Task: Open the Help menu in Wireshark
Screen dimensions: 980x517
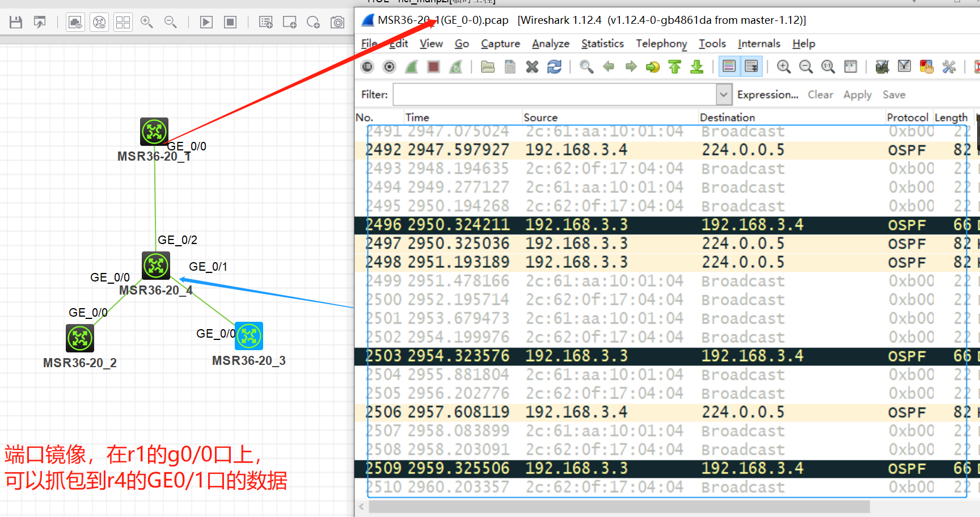Action: [x=804, y=44]
